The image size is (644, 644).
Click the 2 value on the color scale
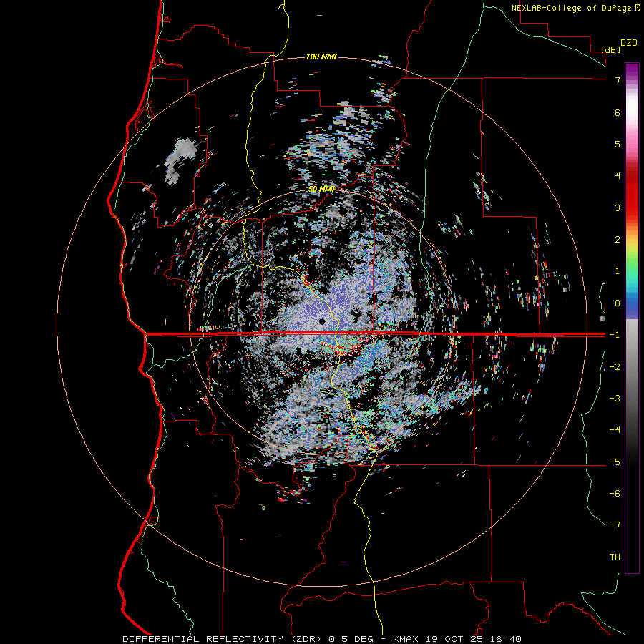pyautogui.click(x=618, y=240)
